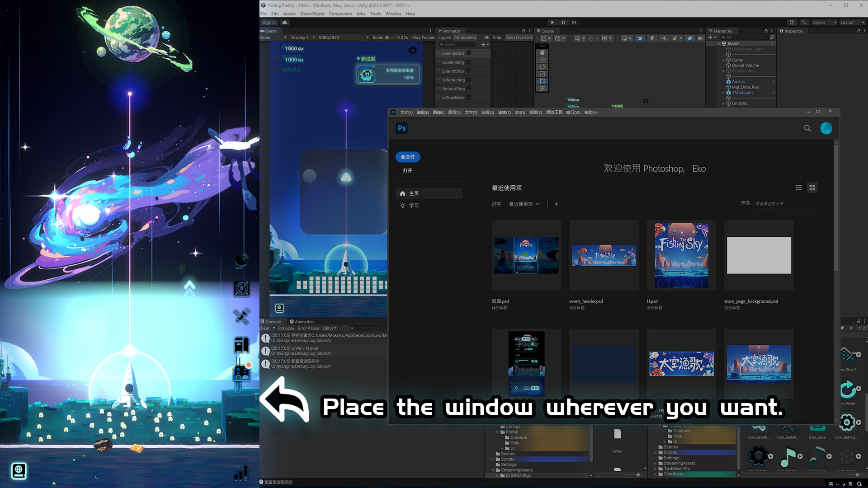Click the Animator settings gear icon
The image size is (868, 488).
529,31
